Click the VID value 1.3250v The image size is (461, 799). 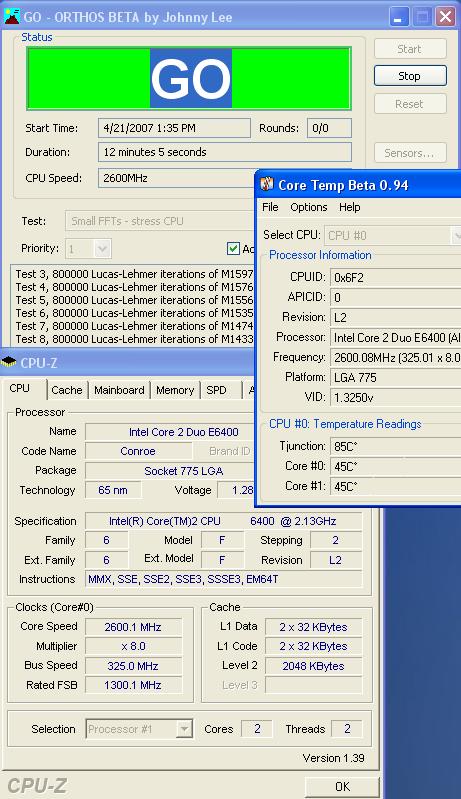click(395, 397)
